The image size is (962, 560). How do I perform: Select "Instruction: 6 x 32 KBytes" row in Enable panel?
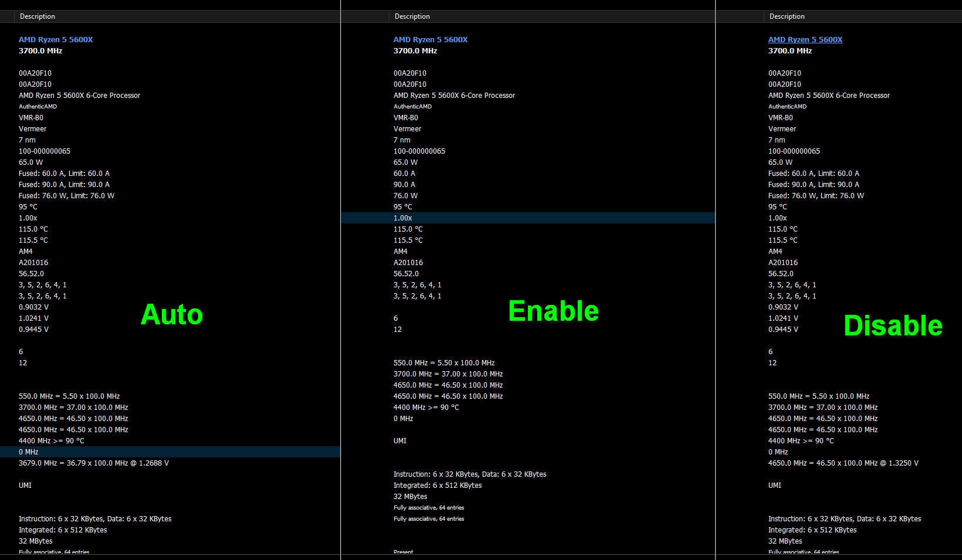coord(470,474)
